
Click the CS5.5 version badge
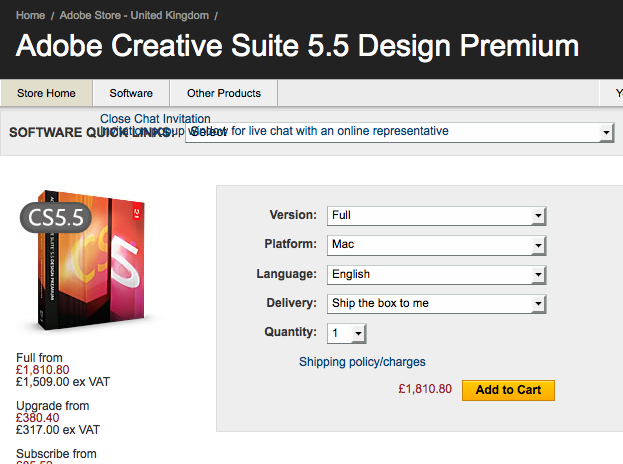56,217
